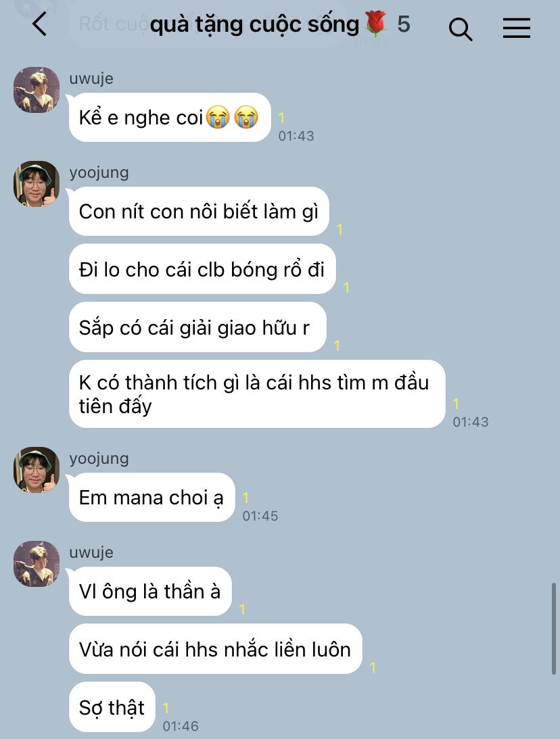Viewport: 560px width, 739px height.
Task: Tap yoojung's avatar beside 'Em mana choi ạ'
Action: pos(37,470)
